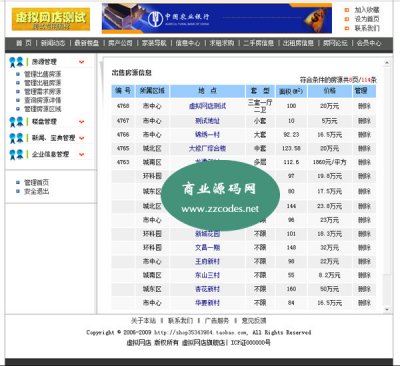Open 意见反馈 in footer
The height and width of the screenshot is (366, 400).
(x=254, y=321)
